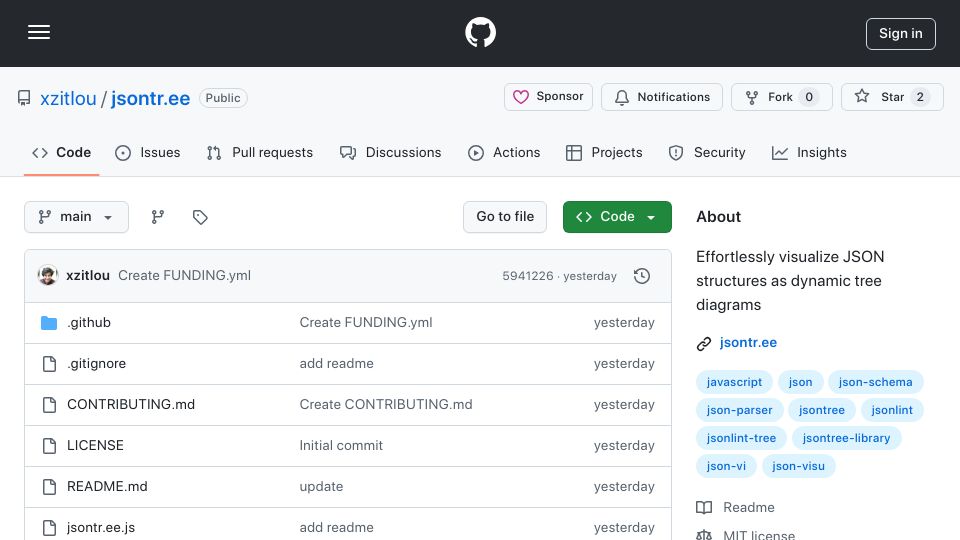The height and width of the screenshot is (540, 960).
Task: Open the Discussions tab
Action: coord(391,152)
